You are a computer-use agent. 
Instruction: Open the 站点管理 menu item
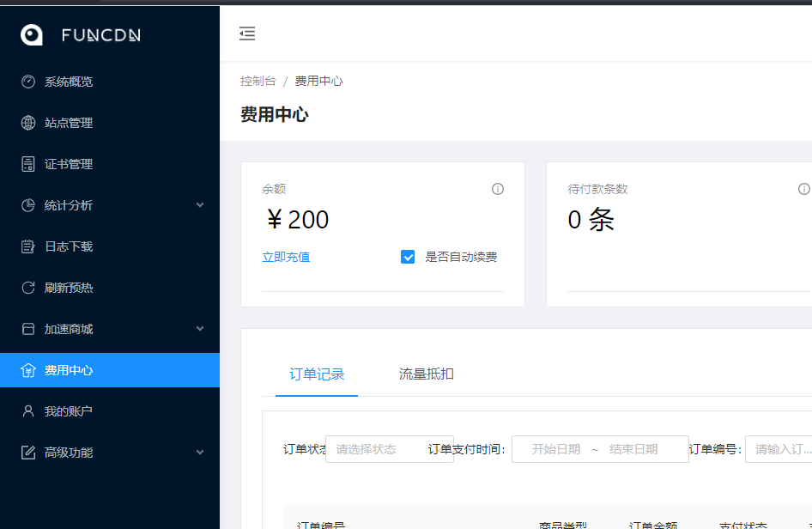click(x=110, y=123)
